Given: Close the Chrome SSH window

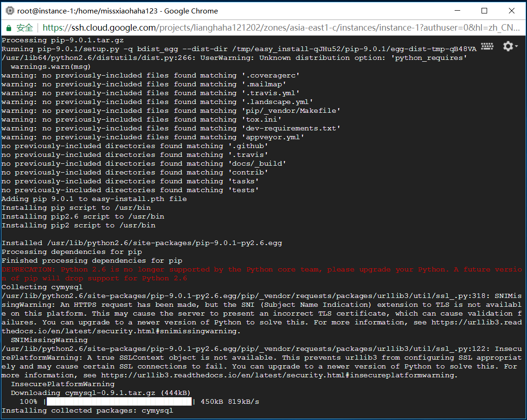Looking at the screenshot, I should coord(512,11).
